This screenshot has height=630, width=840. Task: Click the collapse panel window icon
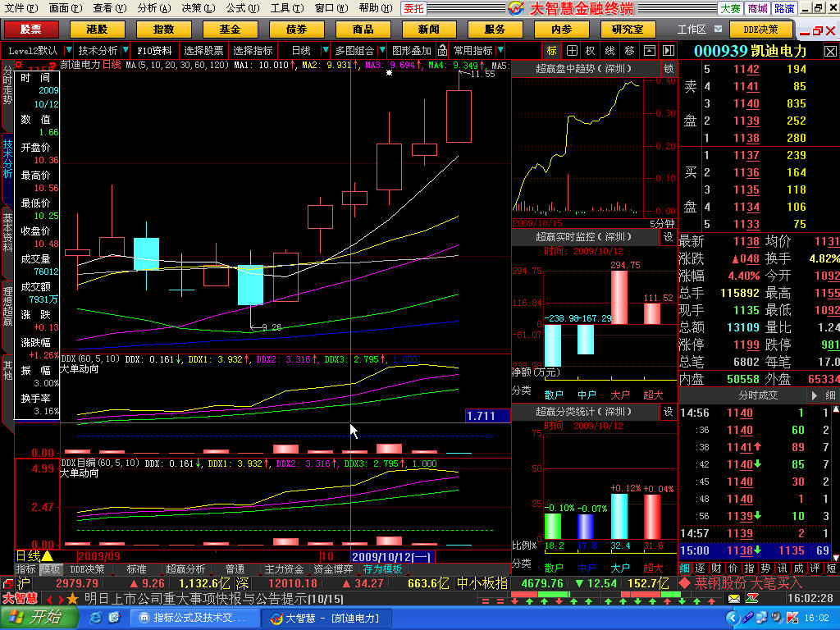(649, 50)
